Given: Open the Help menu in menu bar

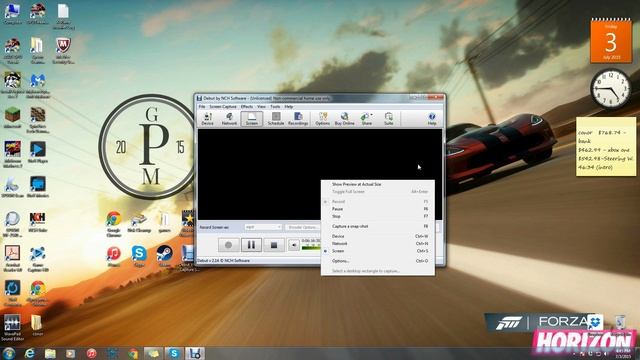Looking at the screenshot, I should tap(289, 107).
